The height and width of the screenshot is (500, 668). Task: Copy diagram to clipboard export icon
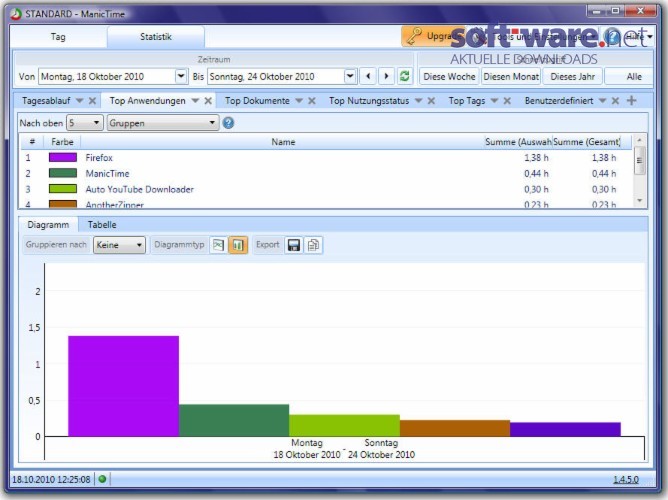[x=314, y=245]
